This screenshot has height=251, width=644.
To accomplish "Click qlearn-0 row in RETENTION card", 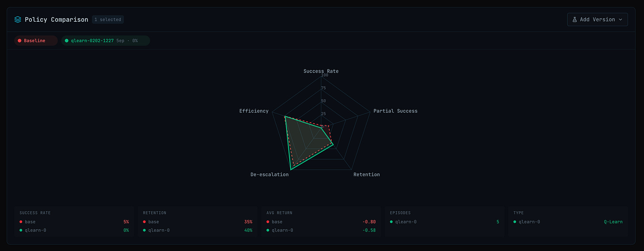I will [x=197, y=230].
